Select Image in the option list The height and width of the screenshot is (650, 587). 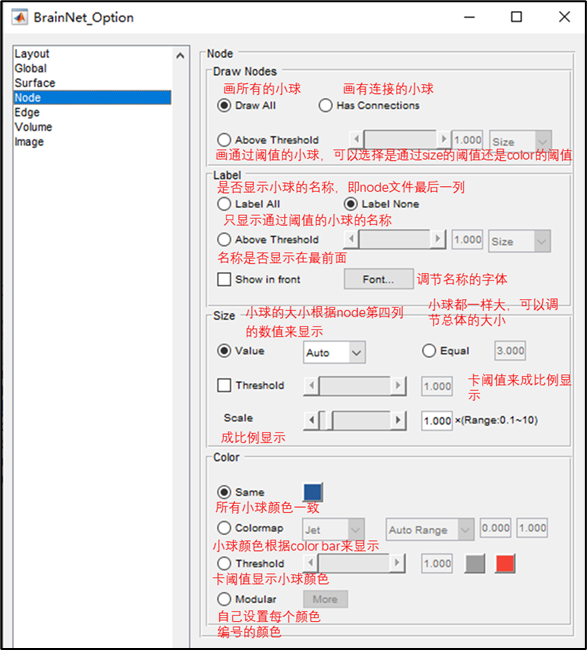pos(92,142)
